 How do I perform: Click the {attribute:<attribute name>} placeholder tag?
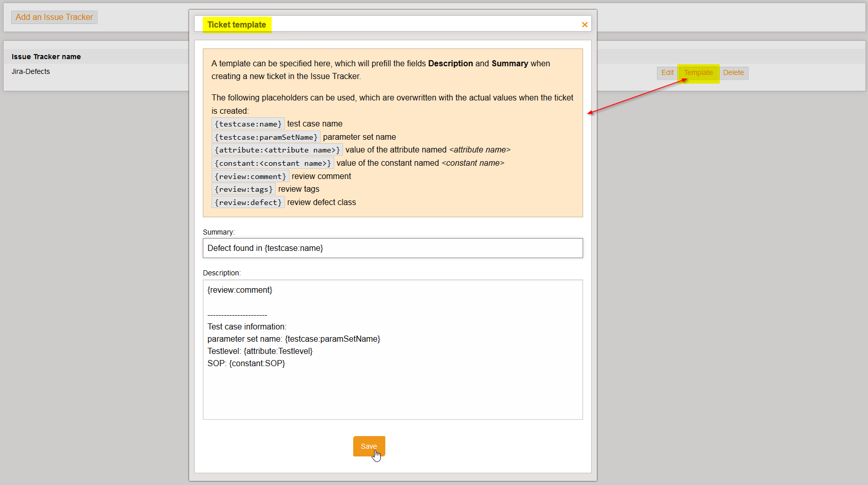(277, 150)
